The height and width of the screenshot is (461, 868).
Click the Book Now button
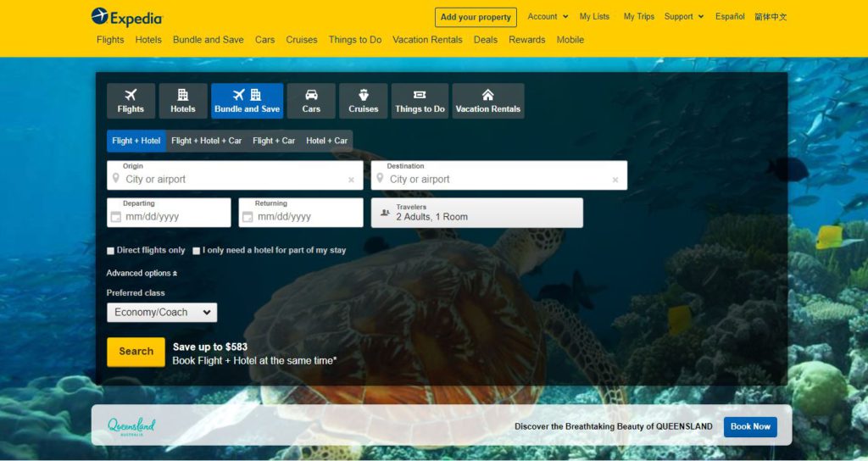[750, 427]
